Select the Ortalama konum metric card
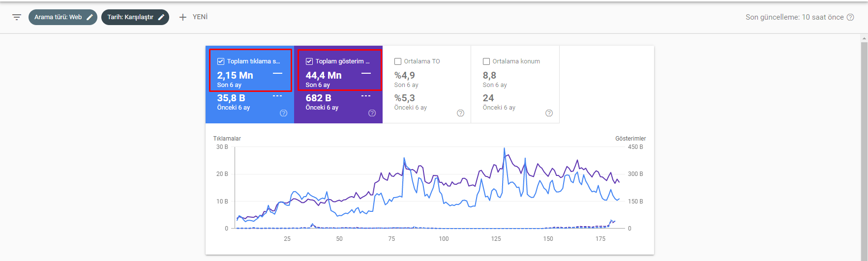 (x=515, y=85)
